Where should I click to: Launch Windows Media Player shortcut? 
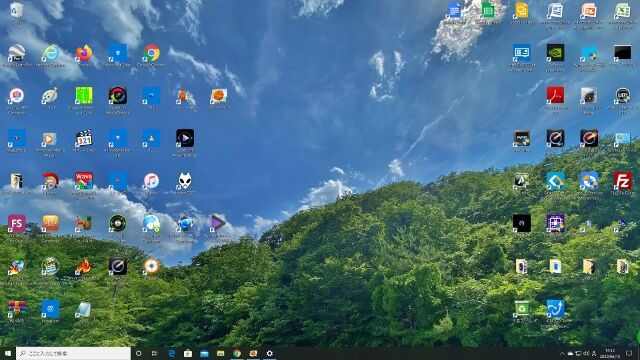tap(50, 139)
